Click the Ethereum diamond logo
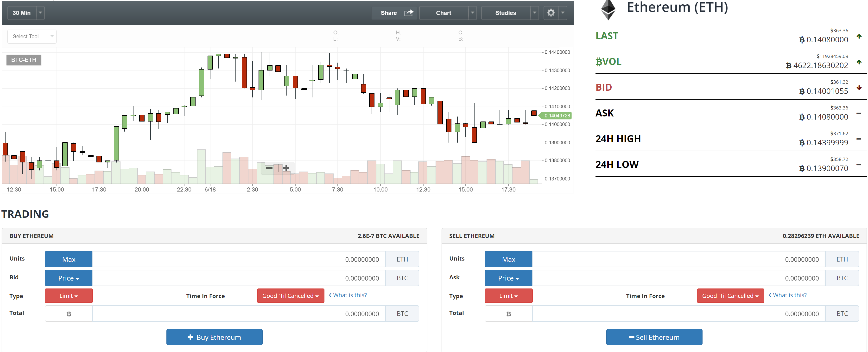The image size is (868, 352). (608, 9)
